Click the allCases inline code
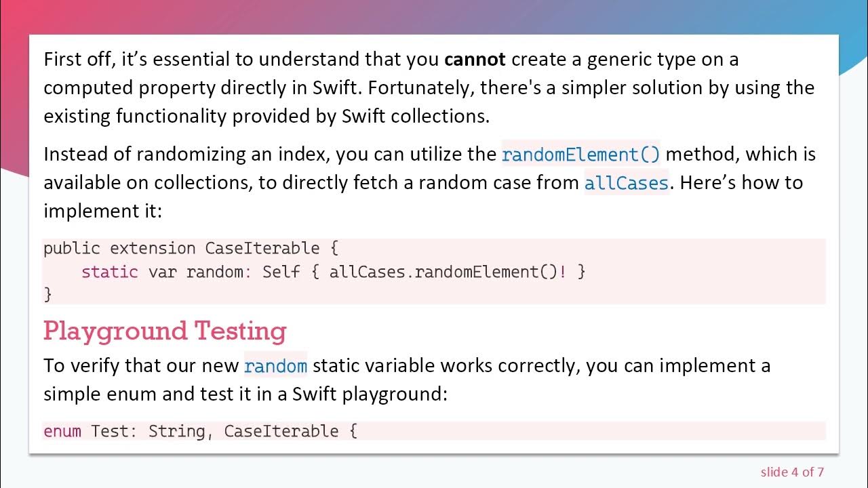 click(626, 183)
